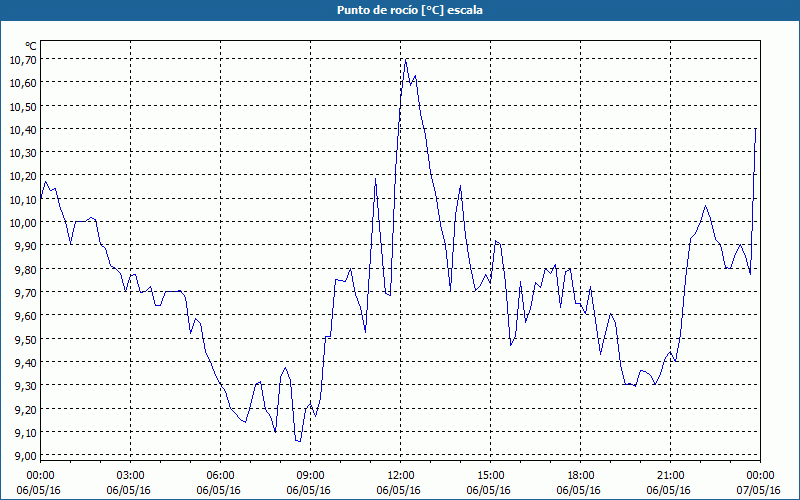
Task: Click the chart title 'Punto de rocío [°C] escala'
Action: click(410, 10)
